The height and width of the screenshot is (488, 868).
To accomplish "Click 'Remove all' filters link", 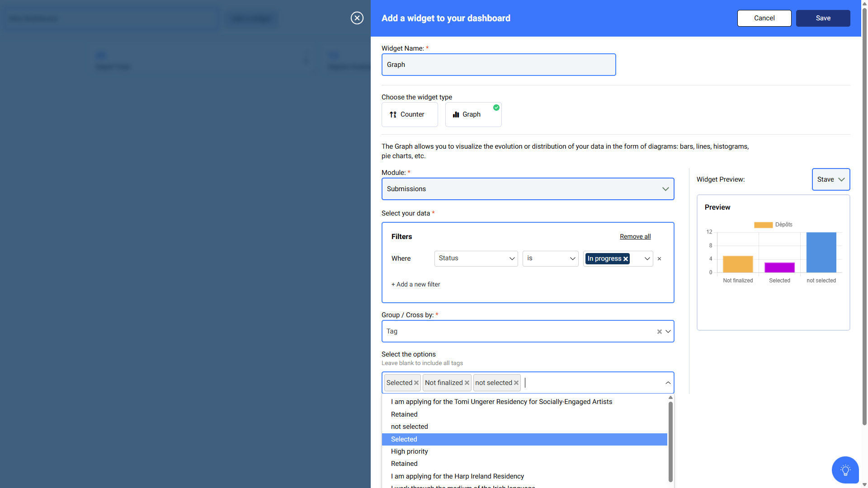I will tap(635, 237).
